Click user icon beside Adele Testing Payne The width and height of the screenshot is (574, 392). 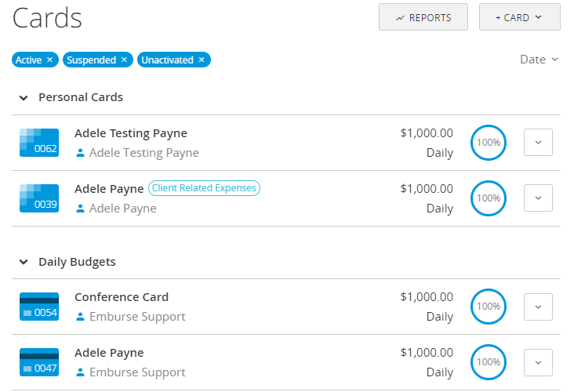coord(80,153)
